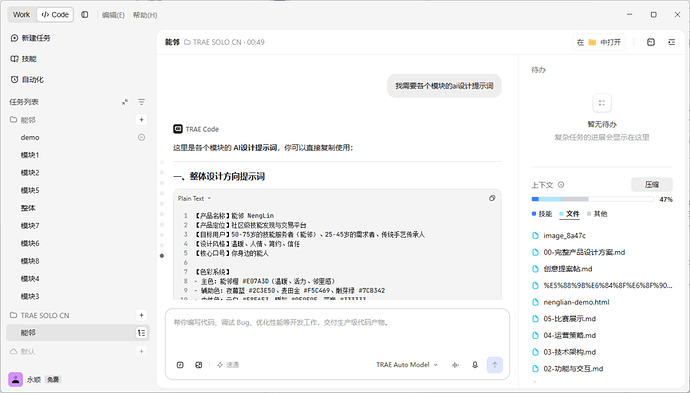Switch to Code mode
Viewport: 690px width, 393px height.
pos(55,15)
